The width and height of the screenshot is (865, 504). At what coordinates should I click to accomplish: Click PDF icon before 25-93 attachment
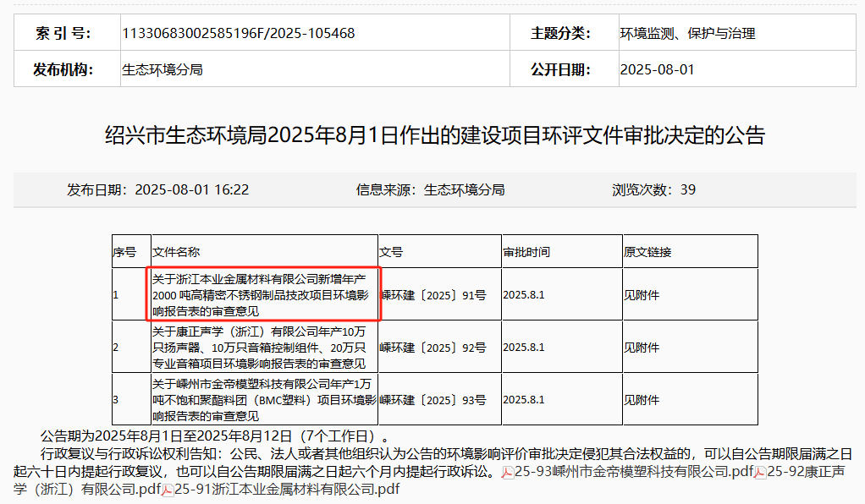507,472
